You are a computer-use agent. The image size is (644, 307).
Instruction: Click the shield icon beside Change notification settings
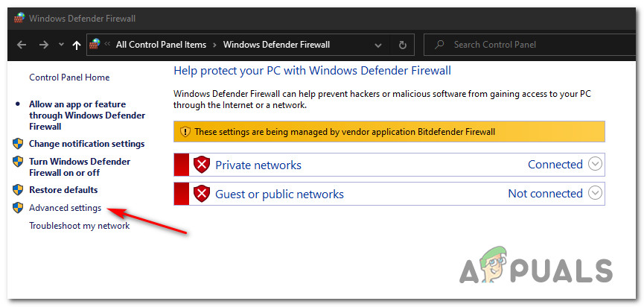coord(19,144)
